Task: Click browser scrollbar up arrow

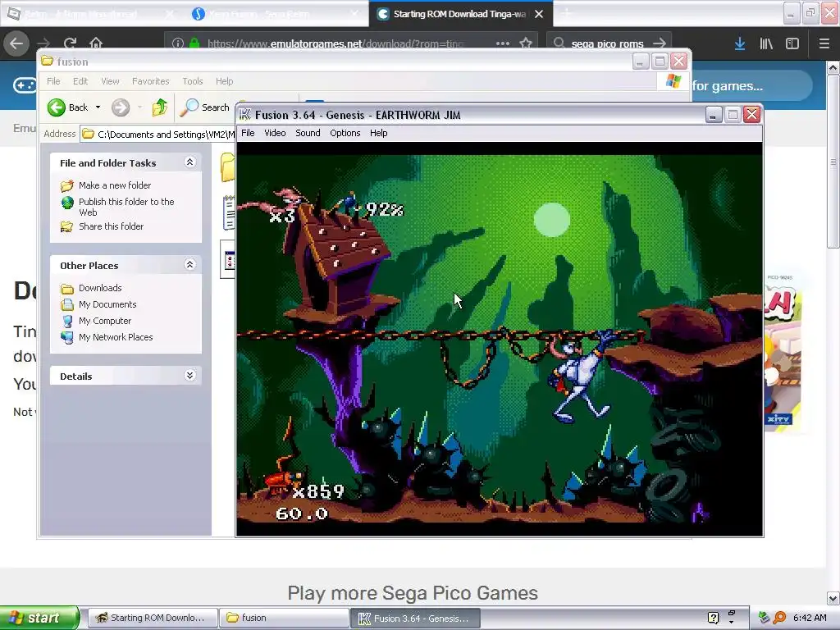Action: [x=833, y=67]
